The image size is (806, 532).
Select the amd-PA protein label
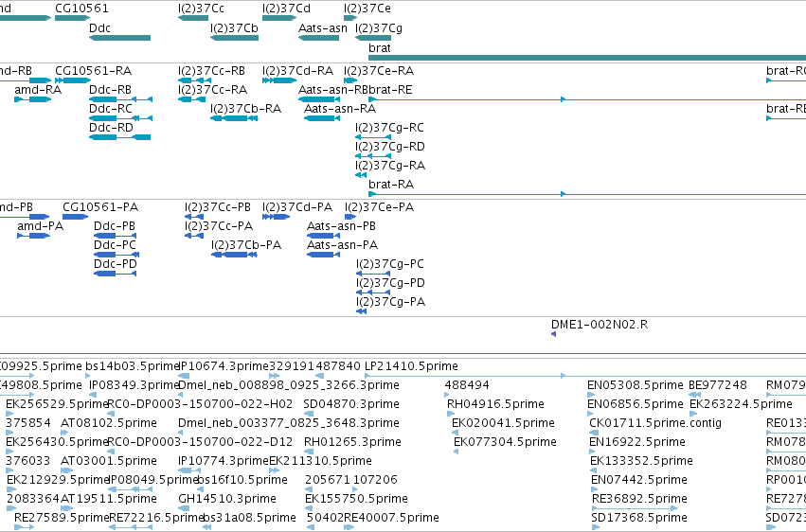tap(40, 226)
